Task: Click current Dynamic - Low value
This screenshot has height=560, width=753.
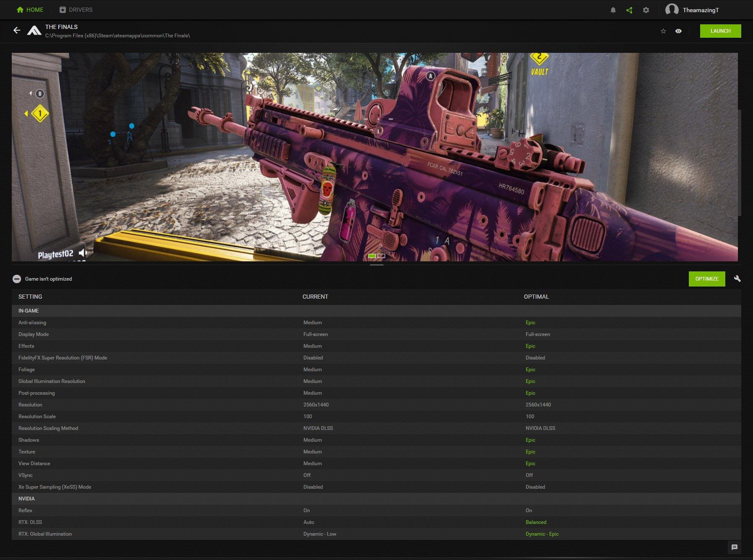Action: point(320,534)
